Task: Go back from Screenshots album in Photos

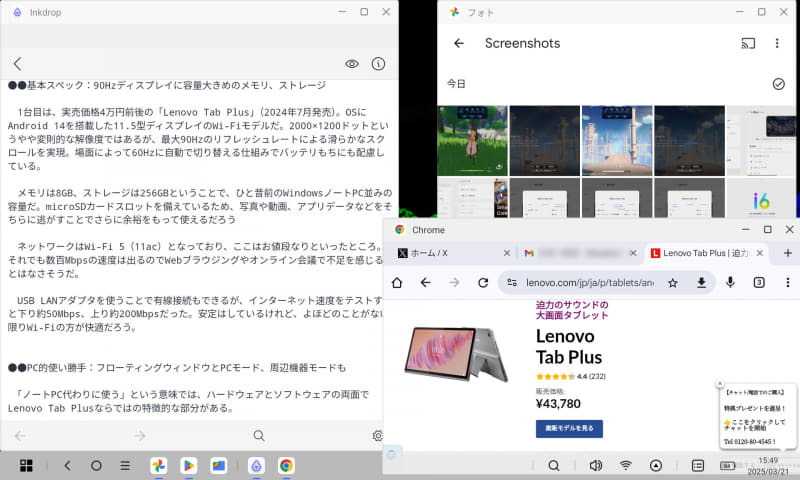Action: [x=459, y=43]
